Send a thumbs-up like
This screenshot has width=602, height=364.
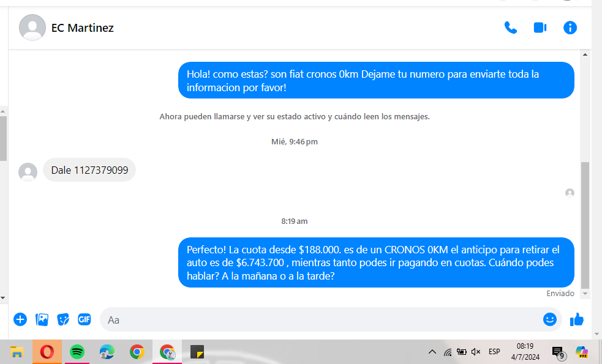point(576,319)
